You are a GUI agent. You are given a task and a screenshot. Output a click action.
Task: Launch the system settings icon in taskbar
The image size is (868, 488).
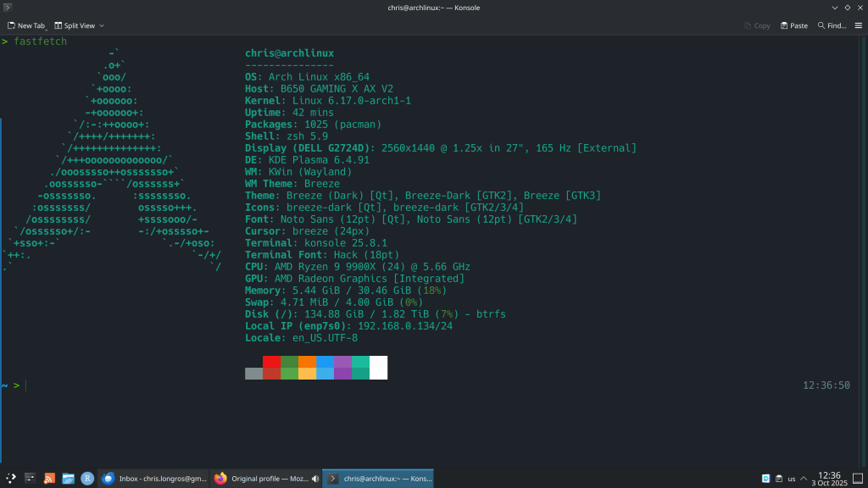click(31, 479)
